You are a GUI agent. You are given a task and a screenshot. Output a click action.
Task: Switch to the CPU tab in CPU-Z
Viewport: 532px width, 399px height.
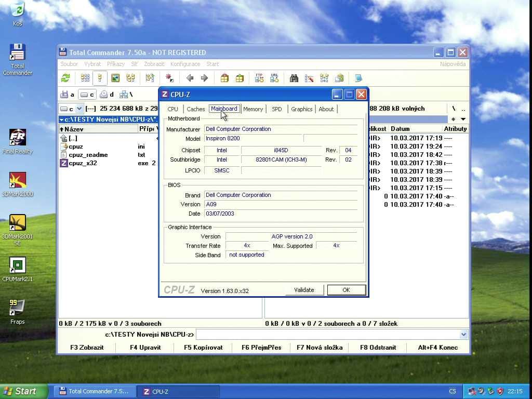tap(172, 109)
